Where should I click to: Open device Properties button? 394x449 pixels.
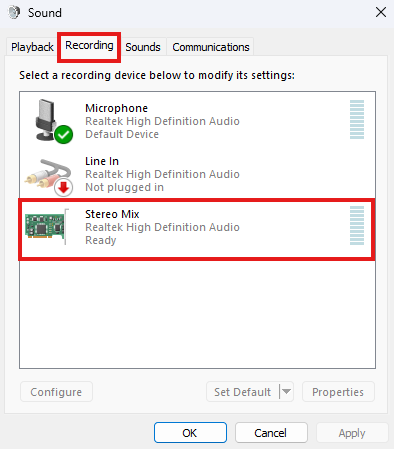[338, 392]
